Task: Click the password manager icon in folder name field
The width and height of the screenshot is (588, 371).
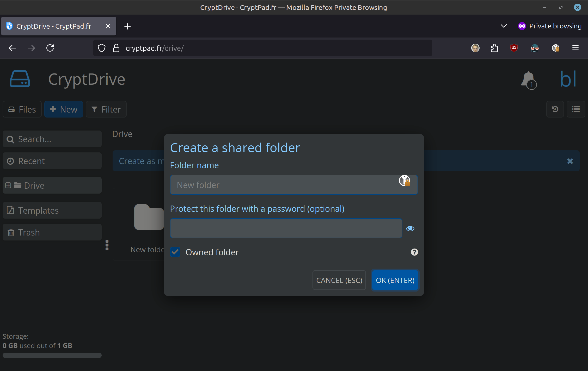Action: tap(405, 181)
